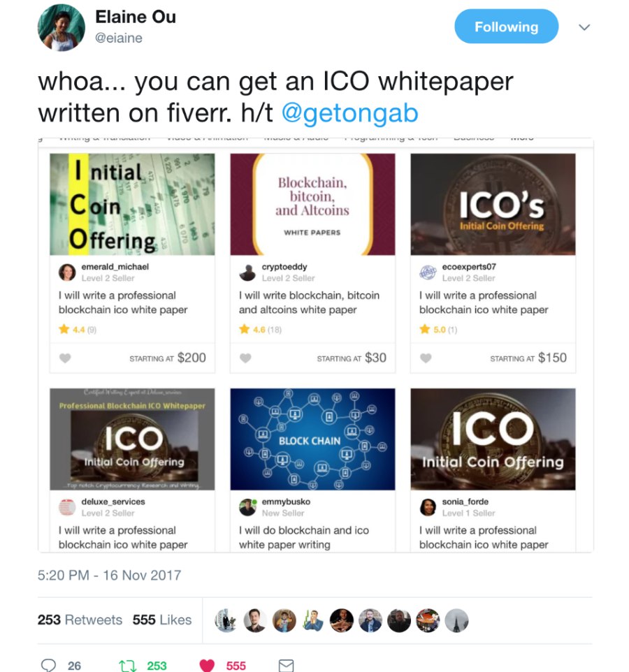Favorite the emerald_michael gig heart icon

click(65, 358)
